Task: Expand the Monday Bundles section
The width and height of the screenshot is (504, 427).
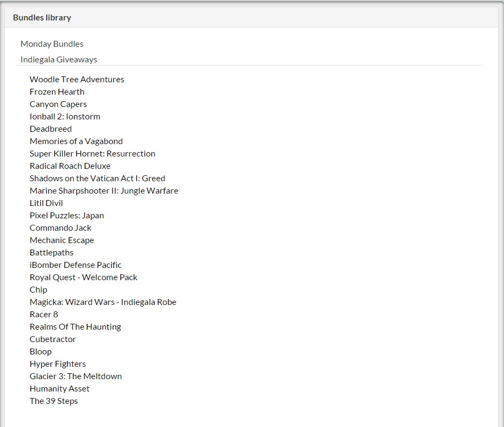Action: 52,44
